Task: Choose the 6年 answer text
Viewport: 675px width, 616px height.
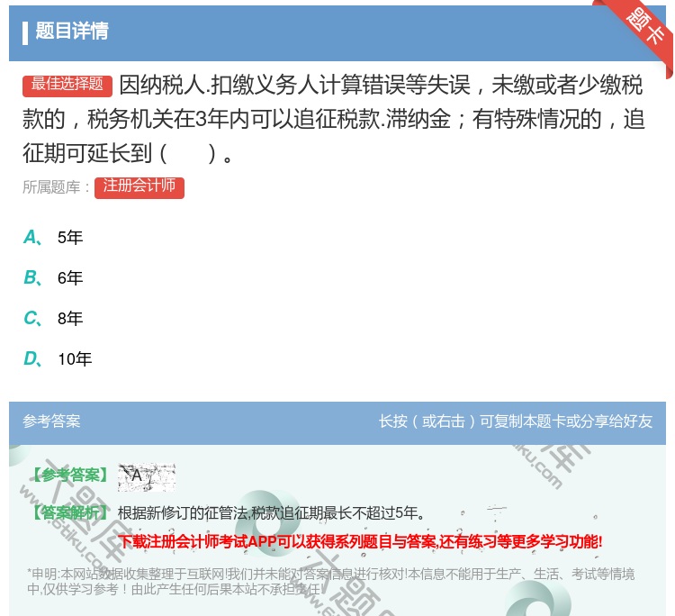Action: (70, 278)
